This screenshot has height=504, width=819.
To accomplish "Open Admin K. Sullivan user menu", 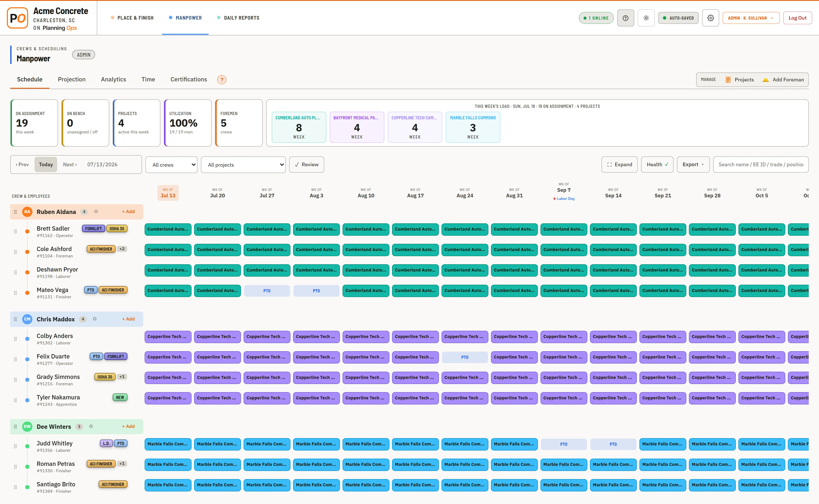I will click(x=751, y=18).
